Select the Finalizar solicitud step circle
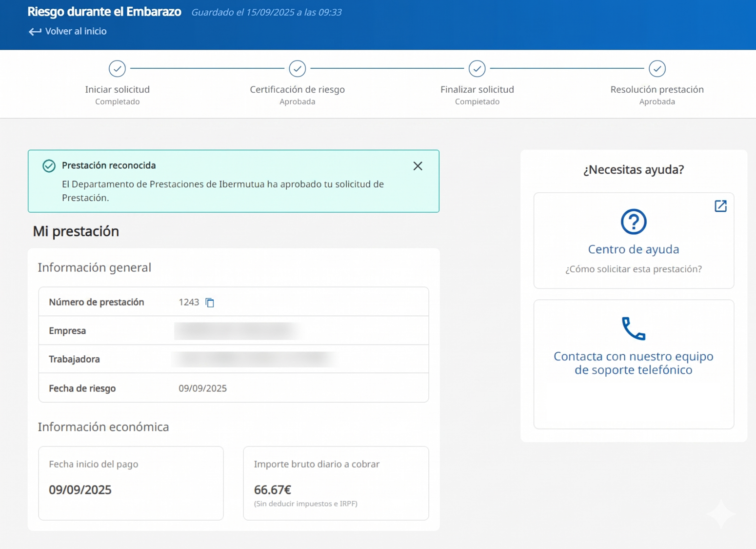Viewport: 756px width, 549px height. tap(477, 69)
